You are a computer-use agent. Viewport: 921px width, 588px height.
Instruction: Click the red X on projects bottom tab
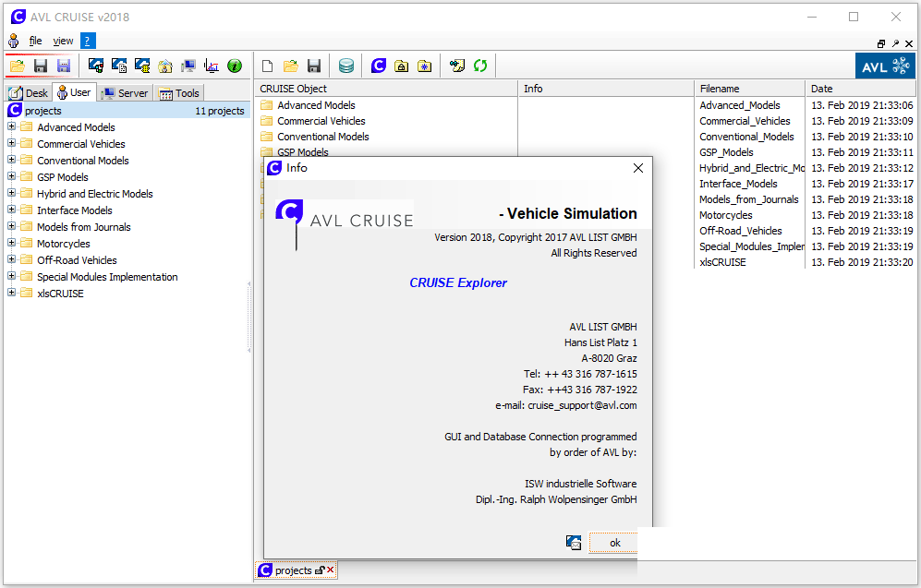[331, 570]
